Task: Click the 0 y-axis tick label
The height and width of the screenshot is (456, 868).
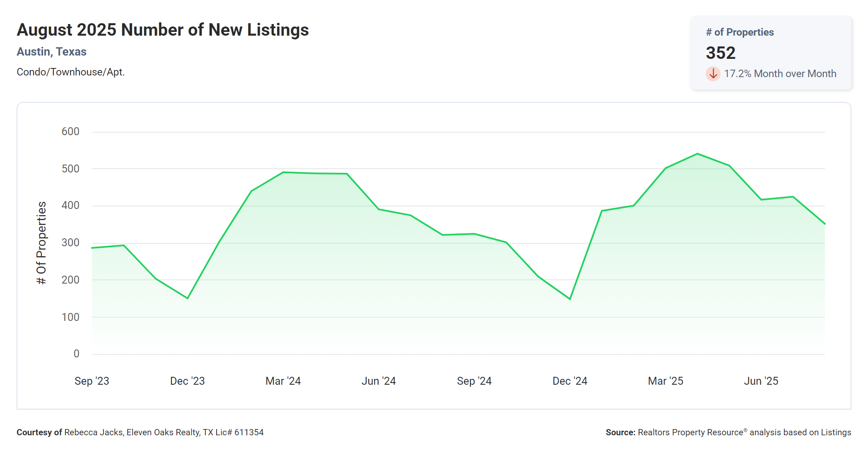Action: click(x=76, y=354)
